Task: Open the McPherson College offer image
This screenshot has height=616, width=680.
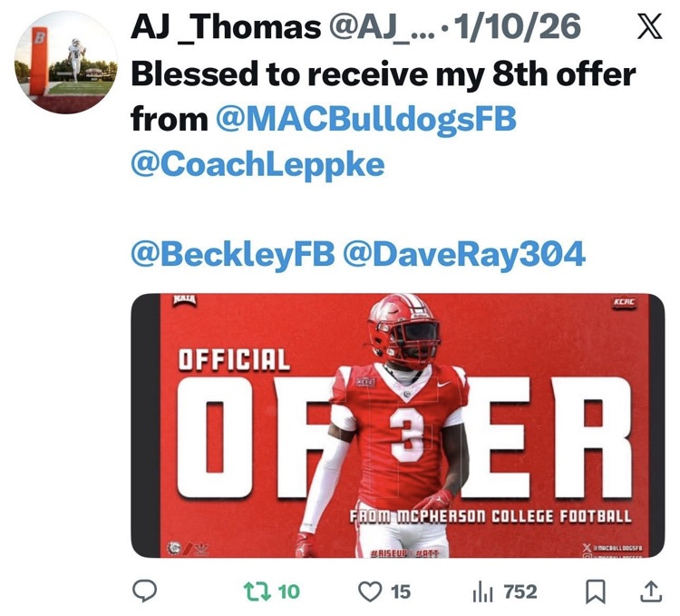Action: coord(398,425)
